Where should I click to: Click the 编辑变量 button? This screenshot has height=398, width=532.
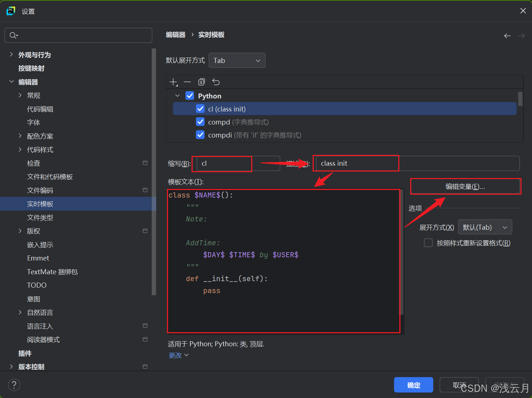coord(465,186)
